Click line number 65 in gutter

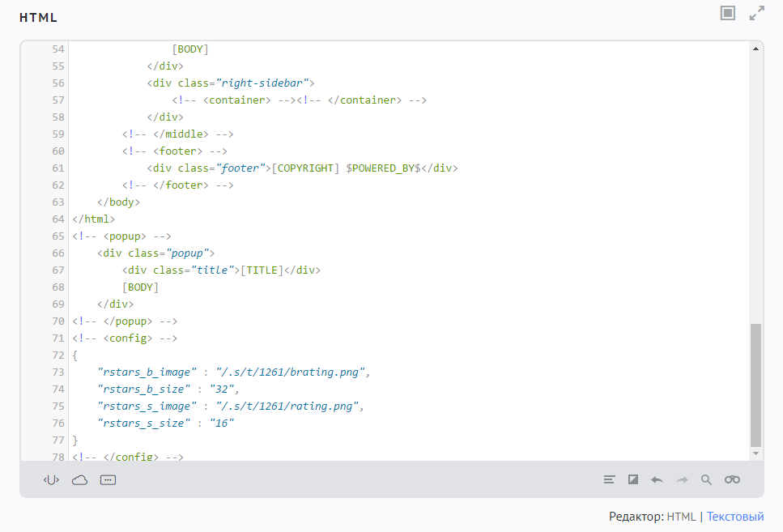point(57,236)
